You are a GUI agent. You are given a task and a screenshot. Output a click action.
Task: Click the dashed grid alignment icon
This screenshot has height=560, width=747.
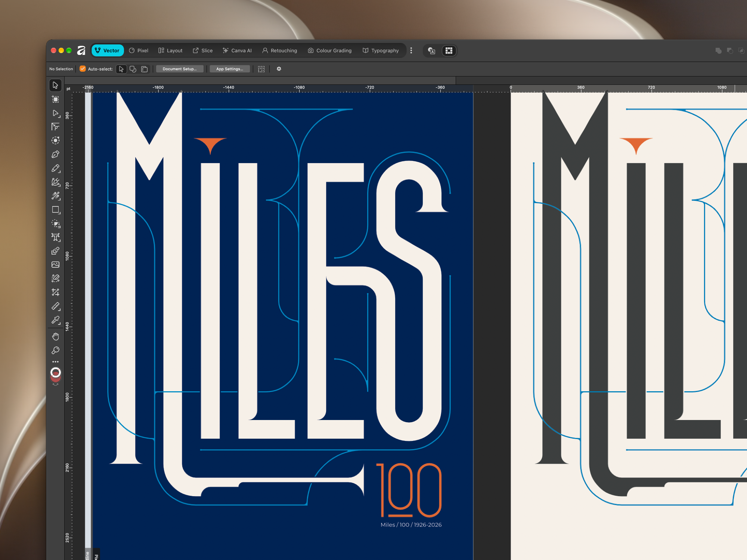tap(261, 69)
